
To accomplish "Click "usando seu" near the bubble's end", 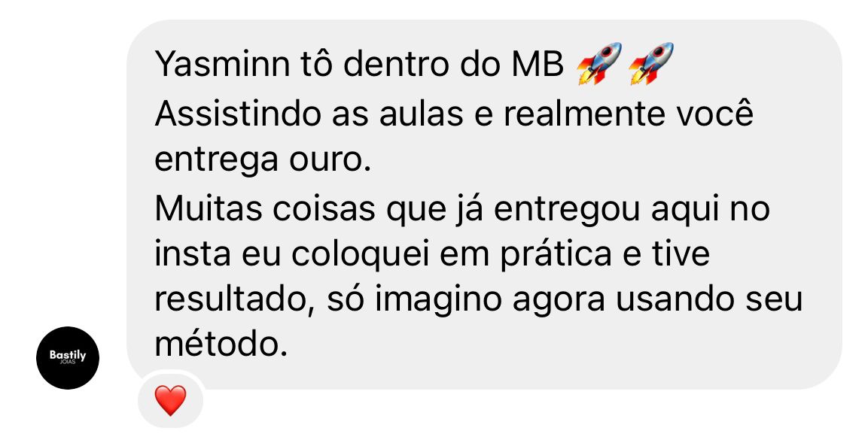I will tap(709, 300).
